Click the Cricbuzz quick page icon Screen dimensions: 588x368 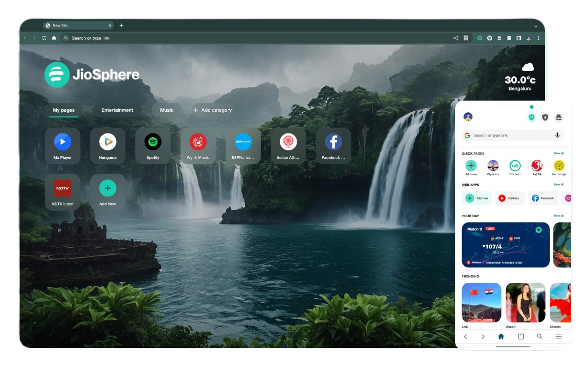point(515,166)
